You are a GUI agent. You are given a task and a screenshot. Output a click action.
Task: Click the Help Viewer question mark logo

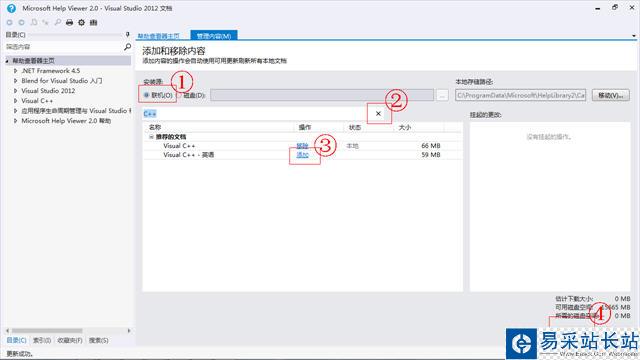pos(11,8)
